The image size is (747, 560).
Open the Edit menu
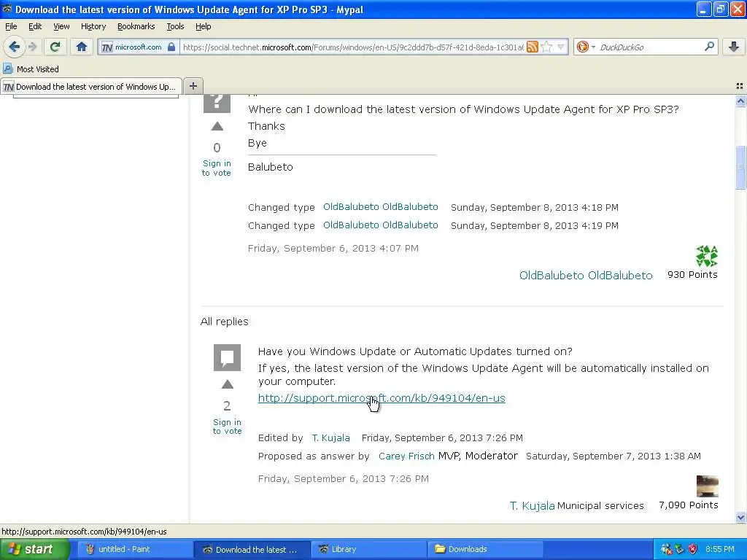pos(35,26)
